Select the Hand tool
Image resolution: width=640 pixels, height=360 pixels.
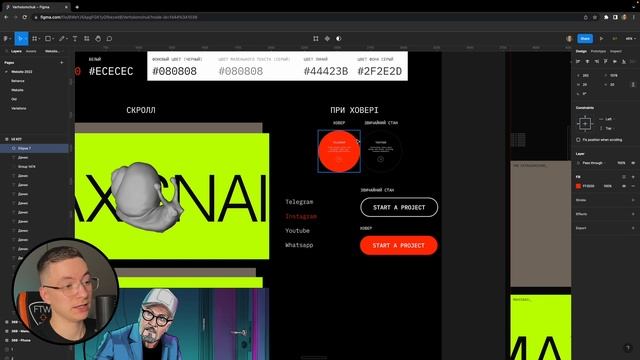pyautogui.click(x=98, y=38)
